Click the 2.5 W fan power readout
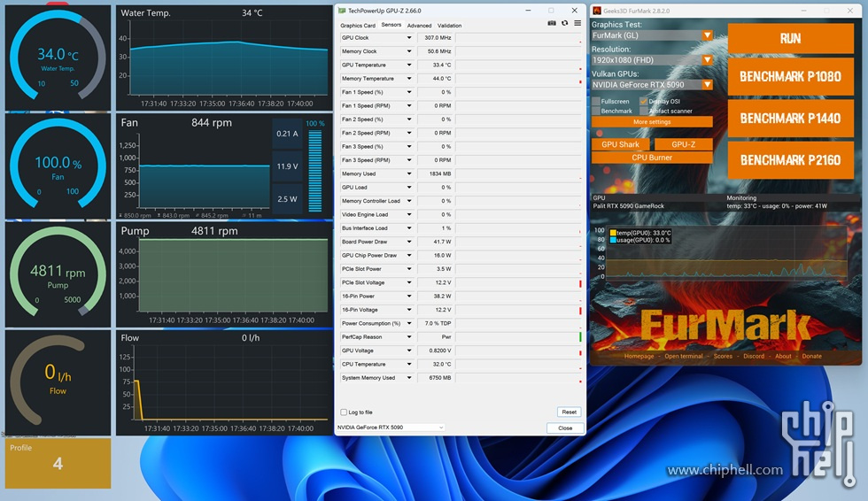Screen dimensions: 868x501 click(x=287, y=199)
